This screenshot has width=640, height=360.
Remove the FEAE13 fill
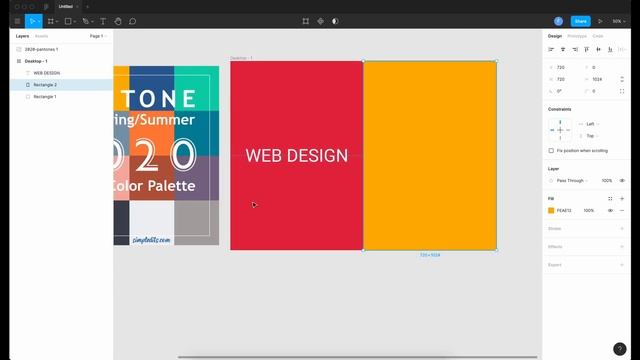[x=622, y=211]
